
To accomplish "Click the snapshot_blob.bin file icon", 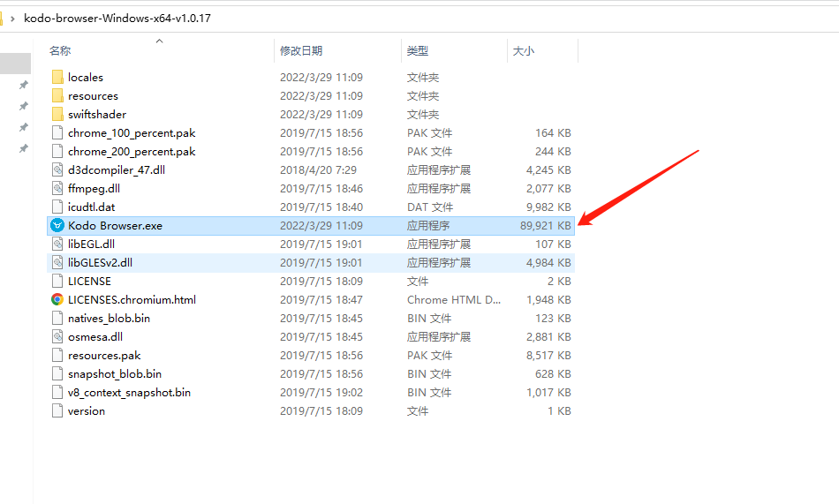I will click(x=57, y=374).
